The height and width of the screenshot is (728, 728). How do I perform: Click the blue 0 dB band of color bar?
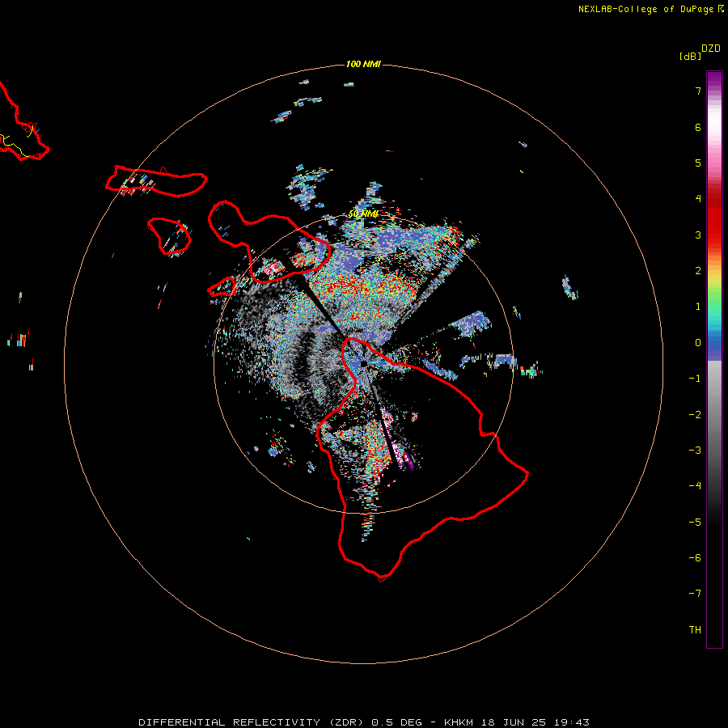(x=714, y=344)
